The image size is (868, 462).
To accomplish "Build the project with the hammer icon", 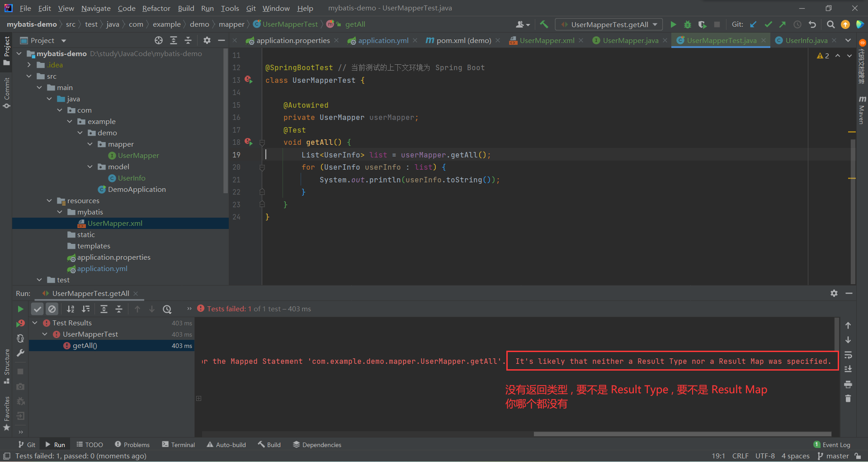I will point(544,24).
